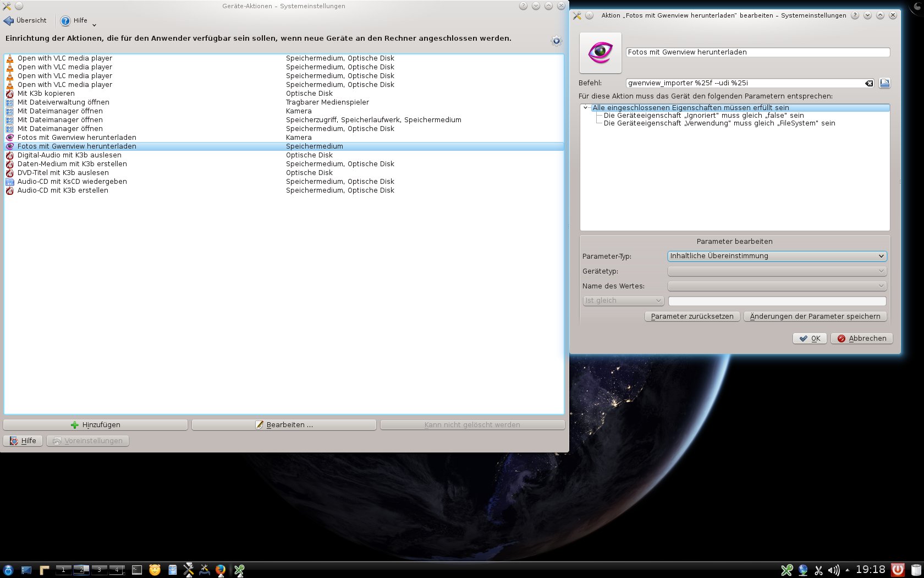Open file browser next to Befehl field
Screen dimensions: 924x578
pyautogui.click(x=884, y=84)
